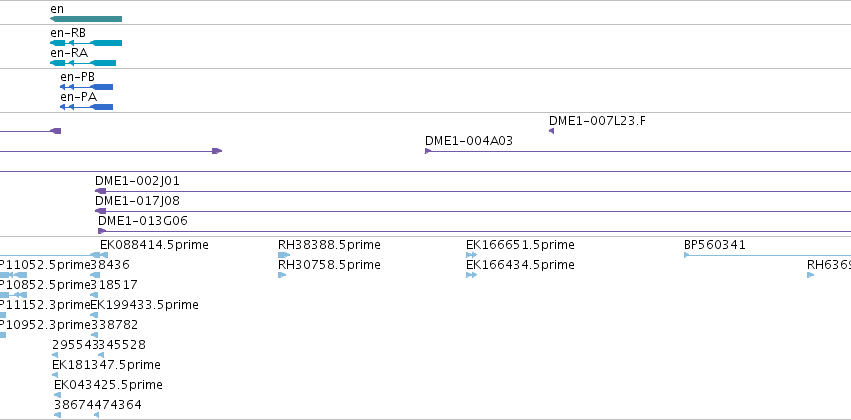
Task: Select the DME1-002J01 label
Action: point(137,181)
